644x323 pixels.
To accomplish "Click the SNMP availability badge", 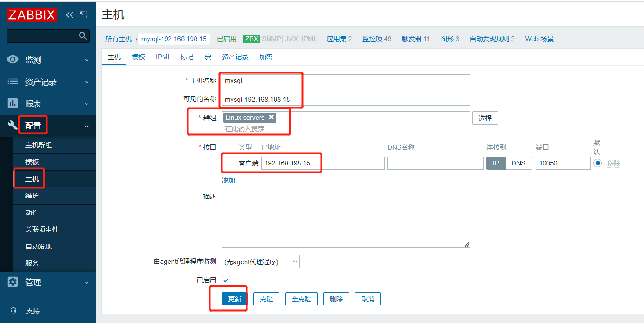I will tap(271, 39).
